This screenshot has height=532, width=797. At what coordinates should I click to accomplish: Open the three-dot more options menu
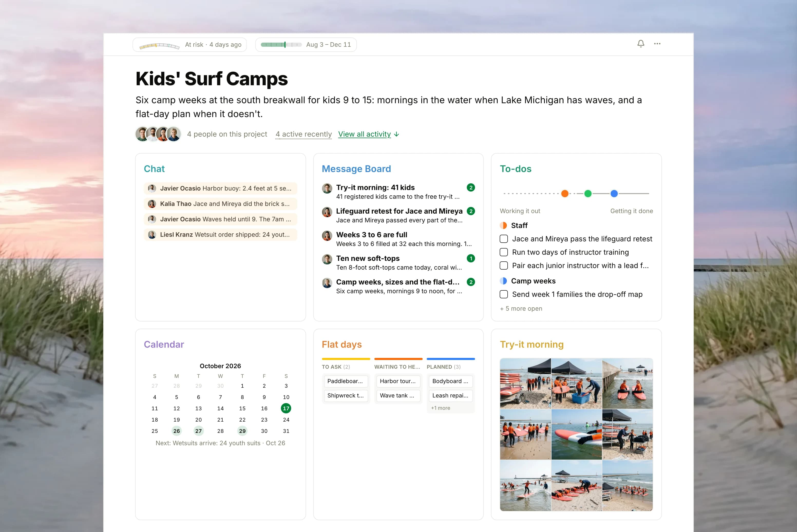pyautogui.click(x=657, y=44)
